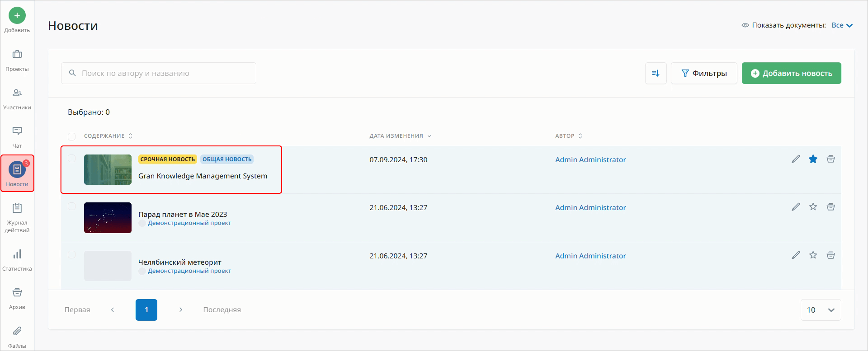Screen dimensions: 868x351
Task: Open the Фильтры panel
Action: 704,73
